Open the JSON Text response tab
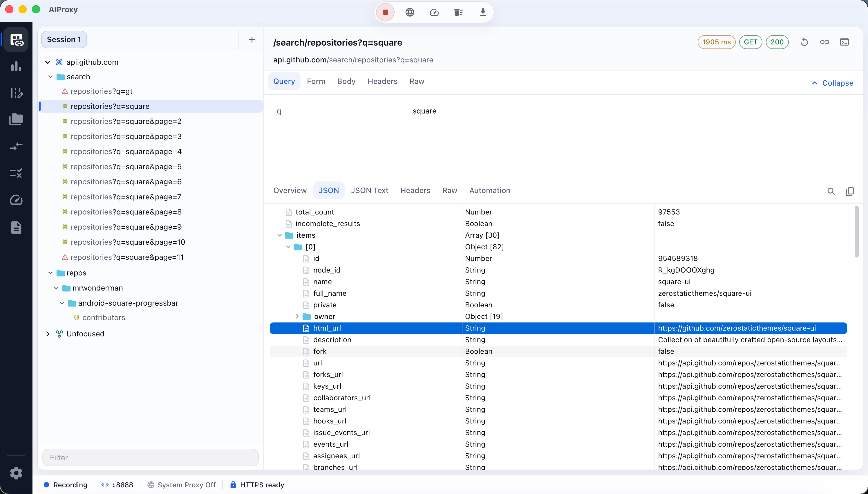Image resolution: width=868 pixels, height=494 pixels. (370, 191)
